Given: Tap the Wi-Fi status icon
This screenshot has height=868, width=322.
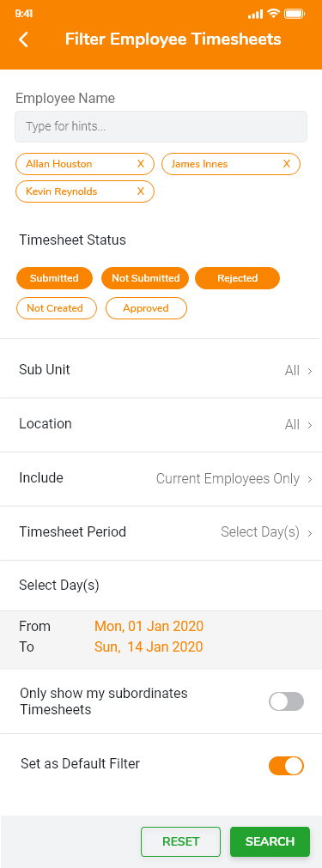Looking at the screenshot, I should pyautogui.click(x=273, y=14).
